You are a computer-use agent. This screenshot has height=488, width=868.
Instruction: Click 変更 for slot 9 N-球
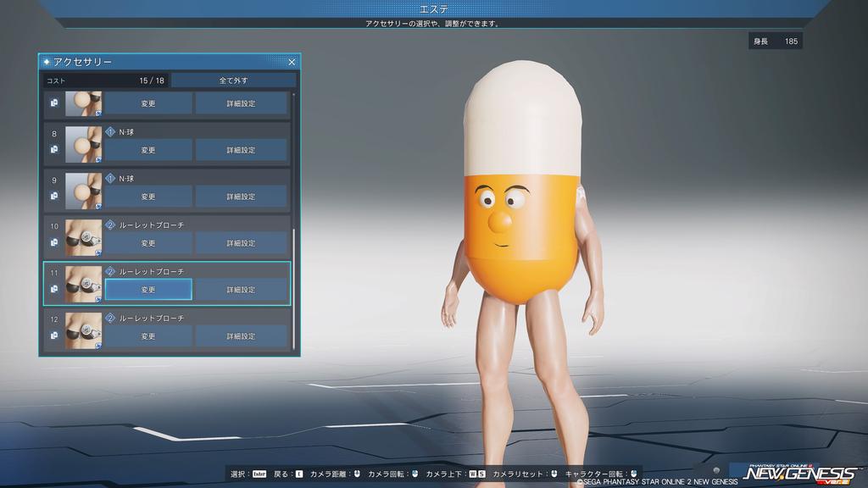click(x=148, y=197)
